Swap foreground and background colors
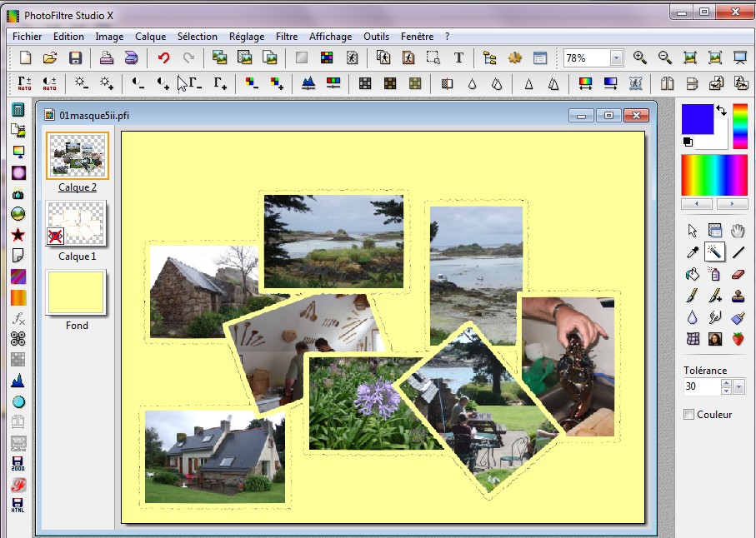This screenshot has height=538, width=756. click(722, 110)
